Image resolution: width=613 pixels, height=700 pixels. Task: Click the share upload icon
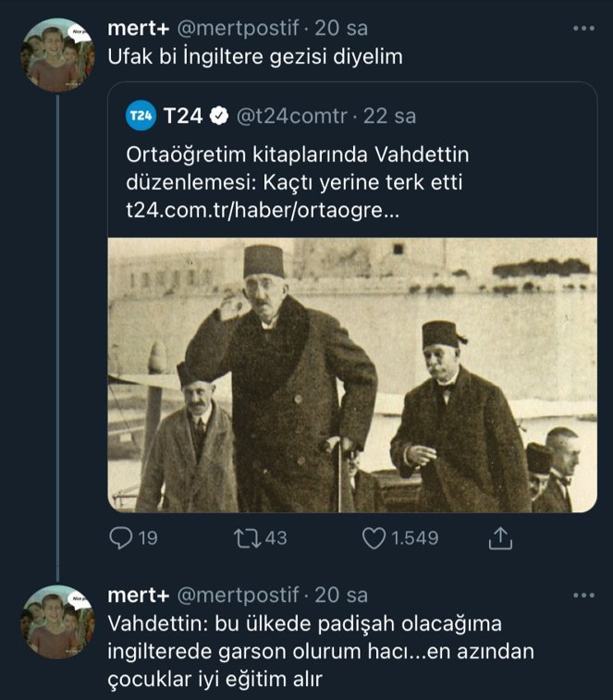point(498,537)
